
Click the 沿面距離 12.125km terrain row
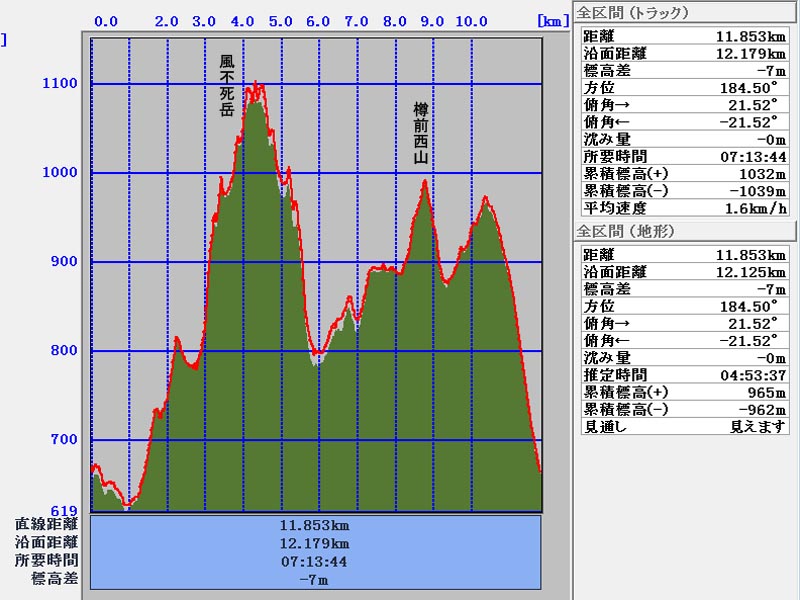click(x=684, y=272)
